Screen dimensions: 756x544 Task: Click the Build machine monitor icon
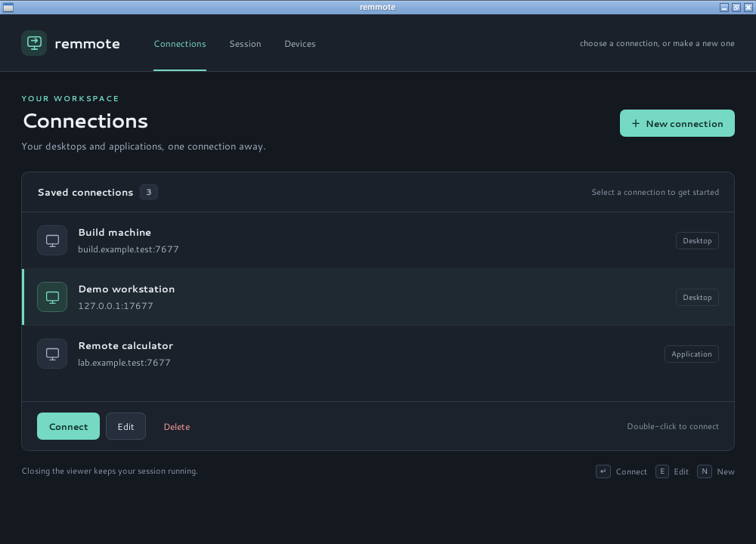52,240
